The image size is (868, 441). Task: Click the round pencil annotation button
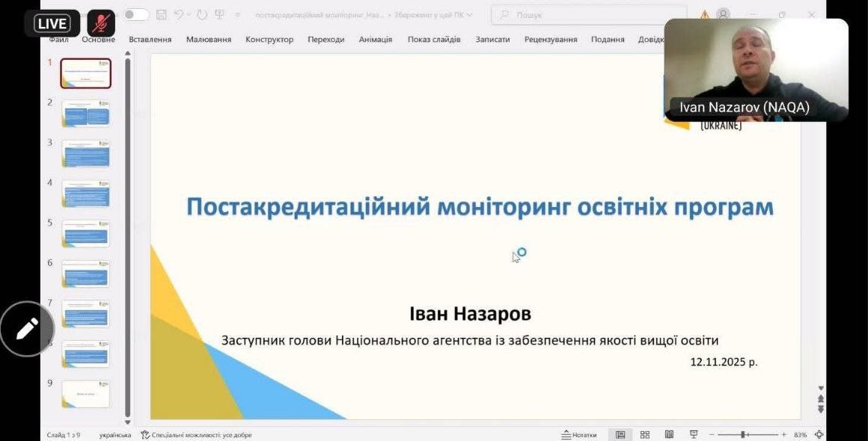pyautogui.click(x=27, y=328)
